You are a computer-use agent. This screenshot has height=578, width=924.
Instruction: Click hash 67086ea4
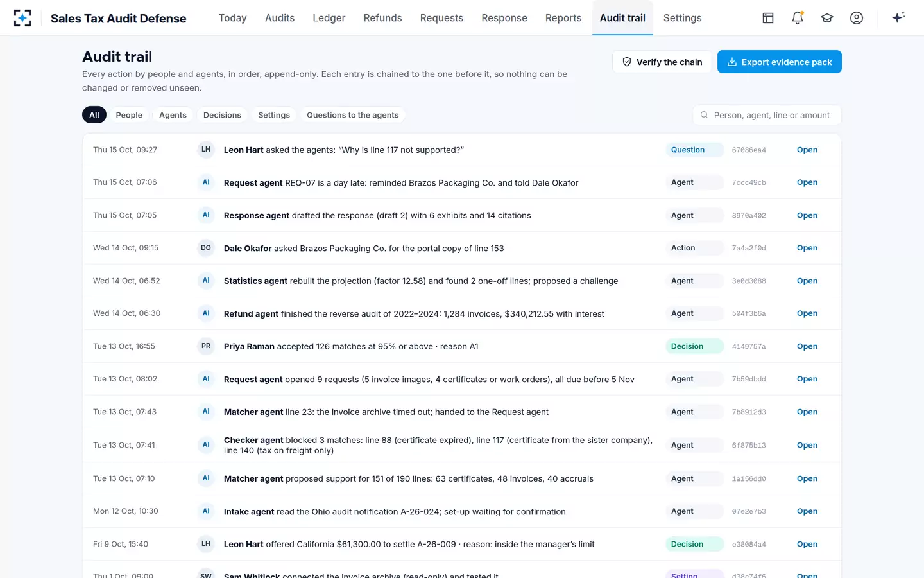[x=749, y=150]
